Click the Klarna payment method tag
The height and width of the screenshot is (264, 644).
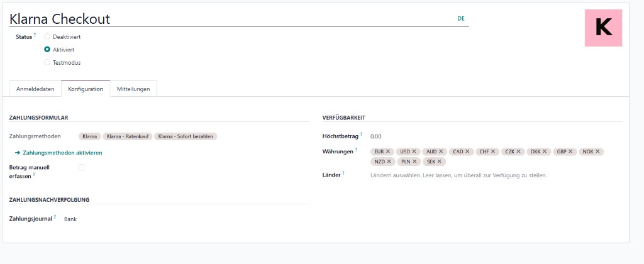point(89,136)
